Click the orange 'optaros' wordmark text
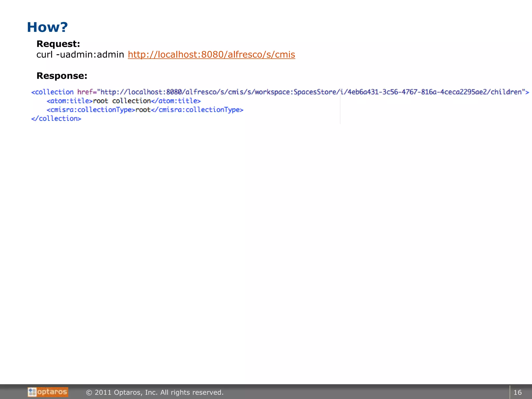 tap(52, 391)
